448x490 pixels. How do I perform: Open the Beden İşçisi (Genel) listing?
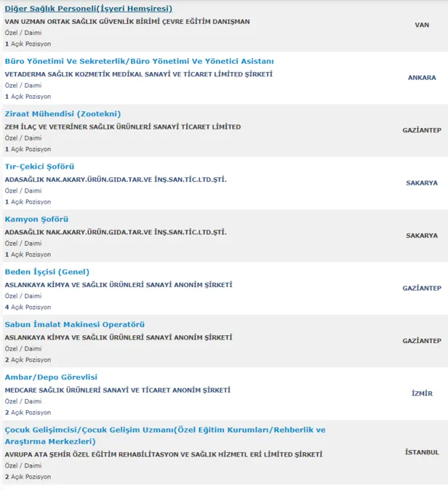[47, 272]
